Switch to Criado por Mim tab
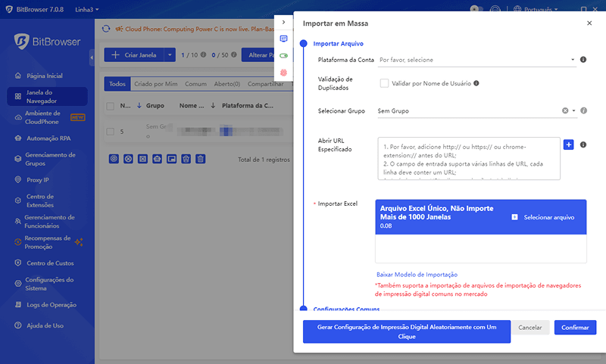Screen dimensions: 606x364 [x=155, y=84]
